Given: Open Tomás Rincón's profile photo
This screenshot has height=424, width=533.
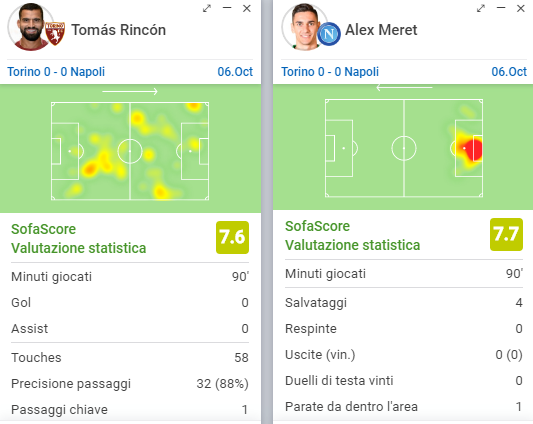Looking at the screenshot, I should pyautogui.click(x=29, y=27).
